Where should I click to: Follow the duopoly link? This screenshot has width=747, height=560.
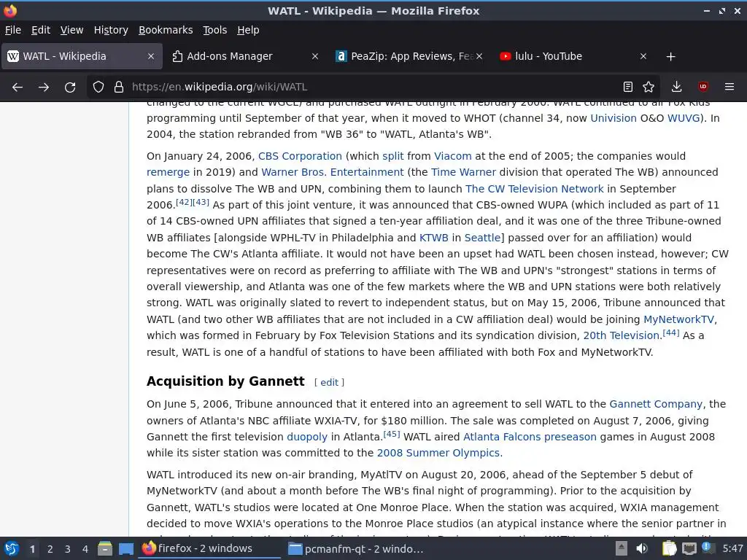tap(307, 437)
